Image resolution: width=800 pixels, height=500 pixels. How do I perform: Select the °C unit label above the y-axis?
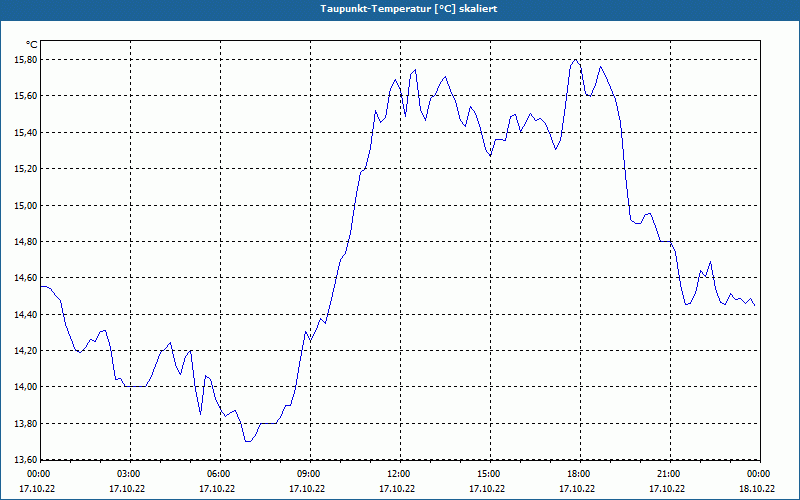(x=32, y=45)
